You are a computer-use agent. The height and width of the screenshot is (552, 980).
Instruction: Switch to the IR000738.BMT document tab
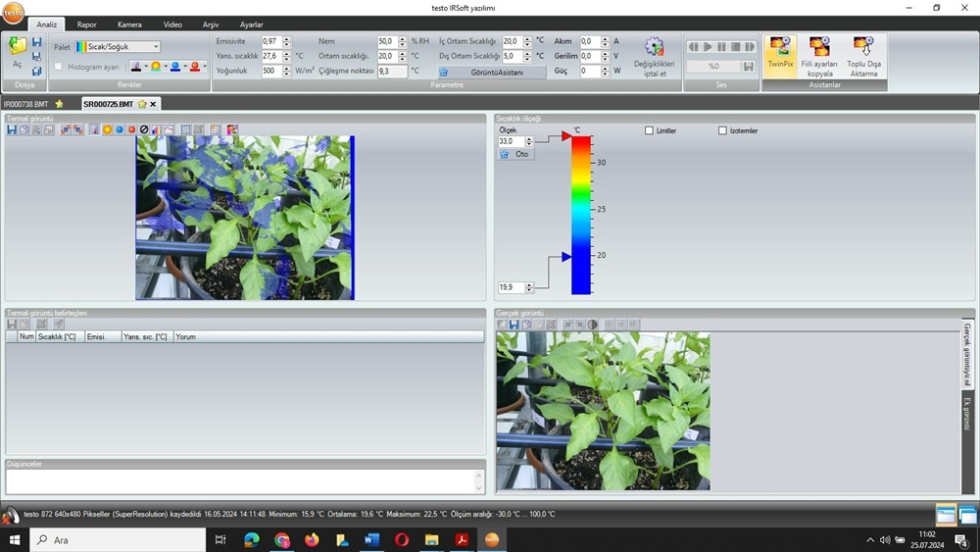(26, 104)
